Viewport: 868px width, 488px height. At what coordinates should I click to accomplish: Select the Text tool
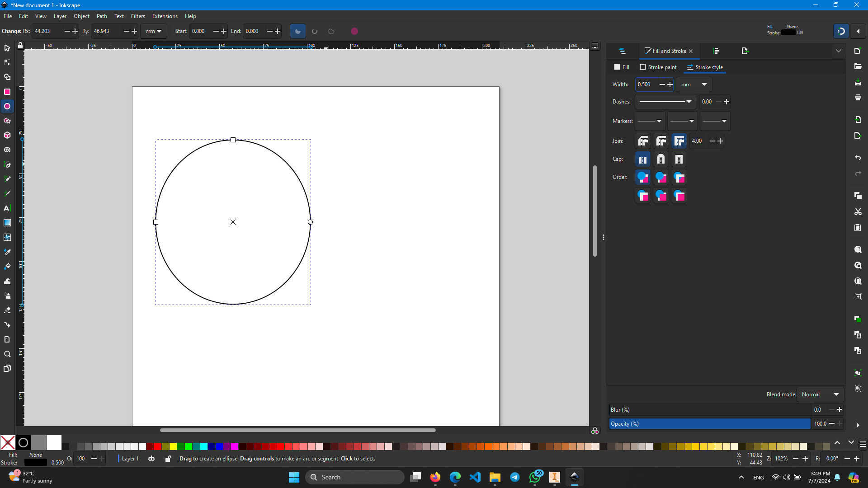7,208
